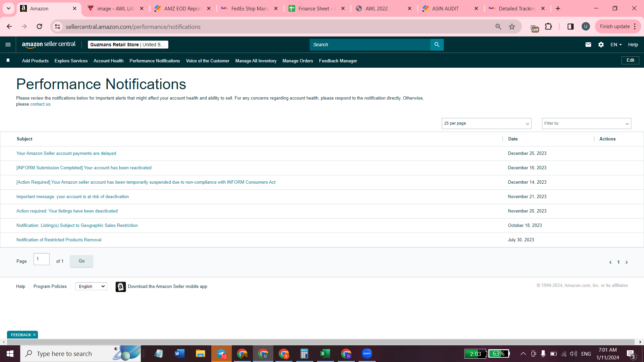
Task: Open Program Policies in footer
Action: tap(50, 286)
